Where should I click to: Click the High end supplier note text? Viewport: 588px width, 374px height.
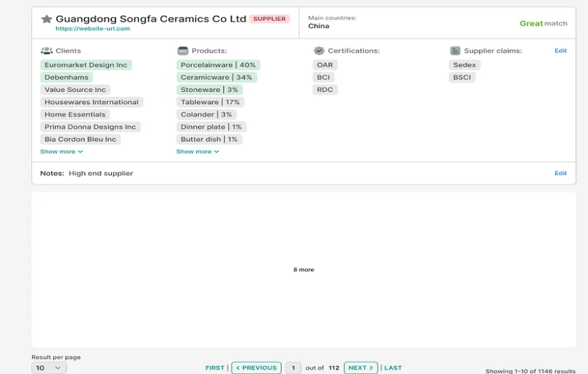point(101,173)
